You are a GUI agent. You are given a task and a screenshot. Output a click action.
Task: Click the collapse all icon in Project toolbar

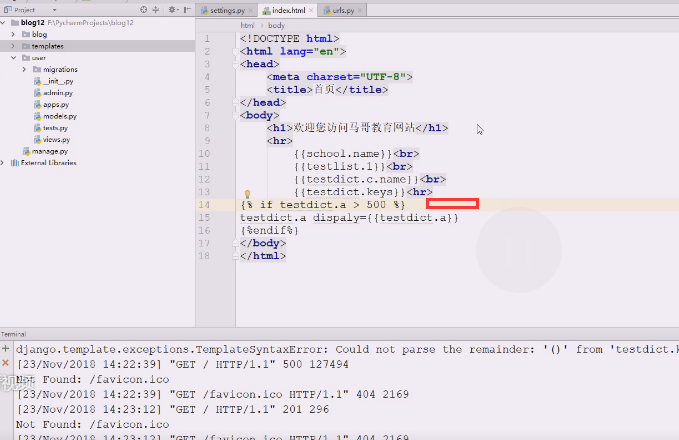coord(156,9)
